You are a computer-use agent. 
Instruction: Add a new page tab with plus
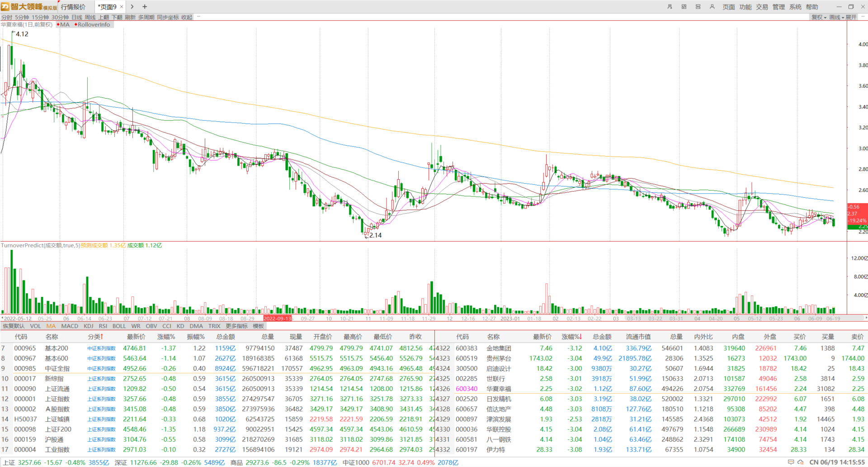click(145, 7)
